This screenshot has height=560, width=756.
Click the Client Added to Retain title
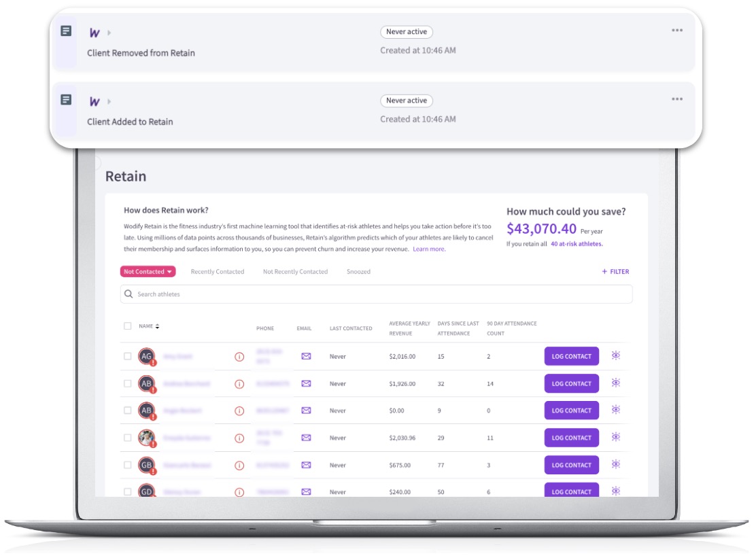130,122
